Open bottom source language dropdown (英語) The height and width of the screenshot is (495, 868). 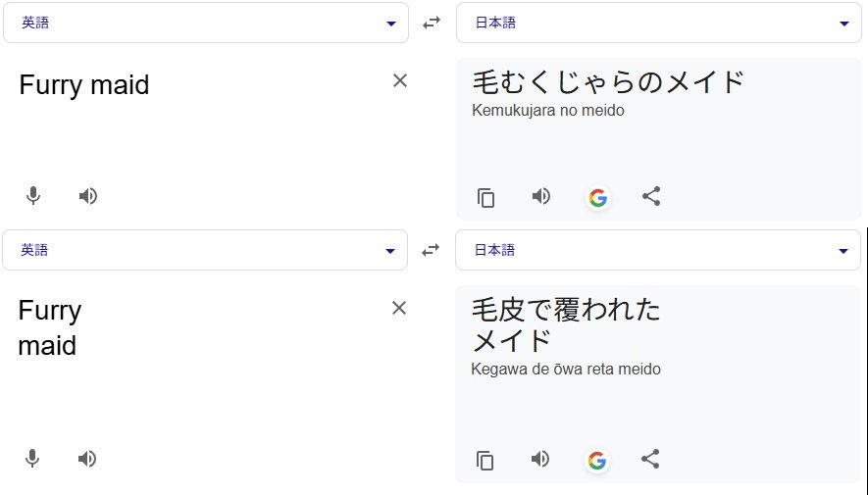(206, 250)
